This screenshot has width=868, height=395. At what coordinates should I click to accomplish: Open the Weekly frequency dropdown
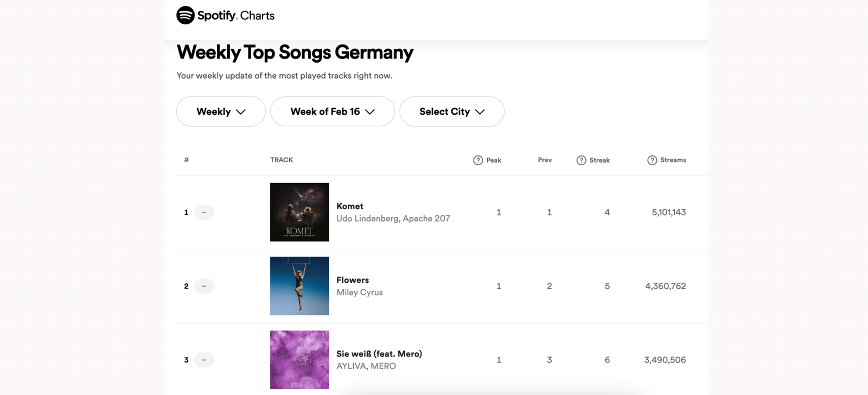(x=220, y=111)
